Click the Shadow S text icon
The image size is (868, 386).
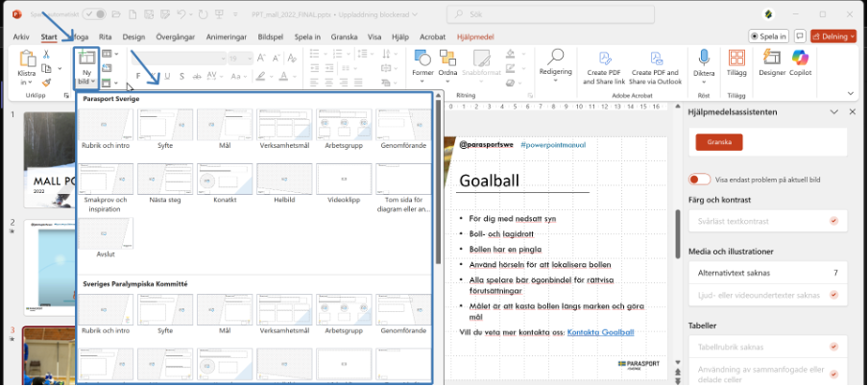pos(181,77)
